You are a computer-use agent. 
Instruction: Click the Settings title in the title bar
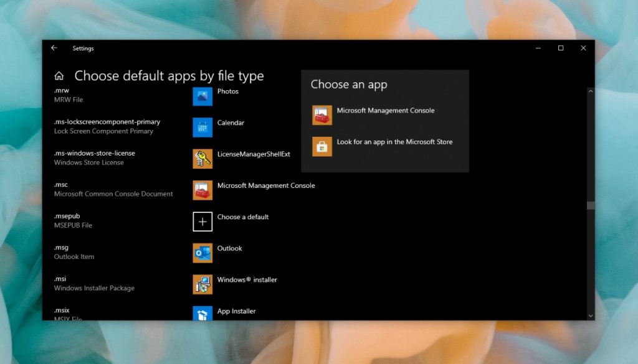pos(83,48)
